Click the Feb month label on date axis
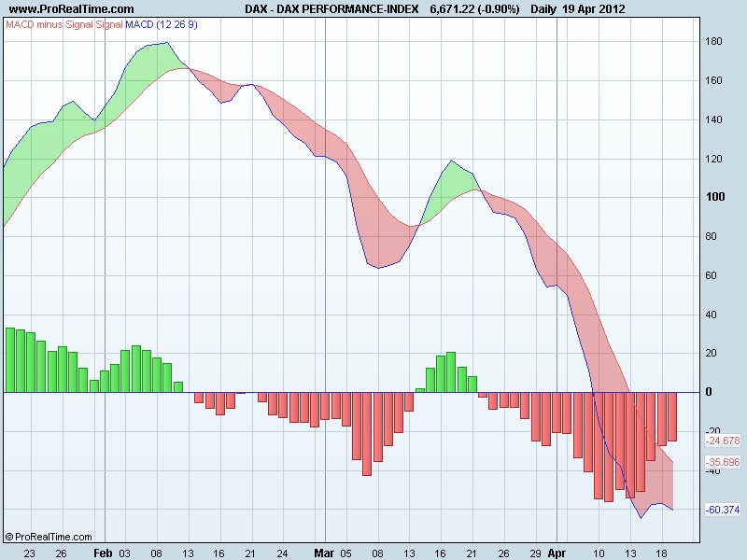 click(103, 553)
